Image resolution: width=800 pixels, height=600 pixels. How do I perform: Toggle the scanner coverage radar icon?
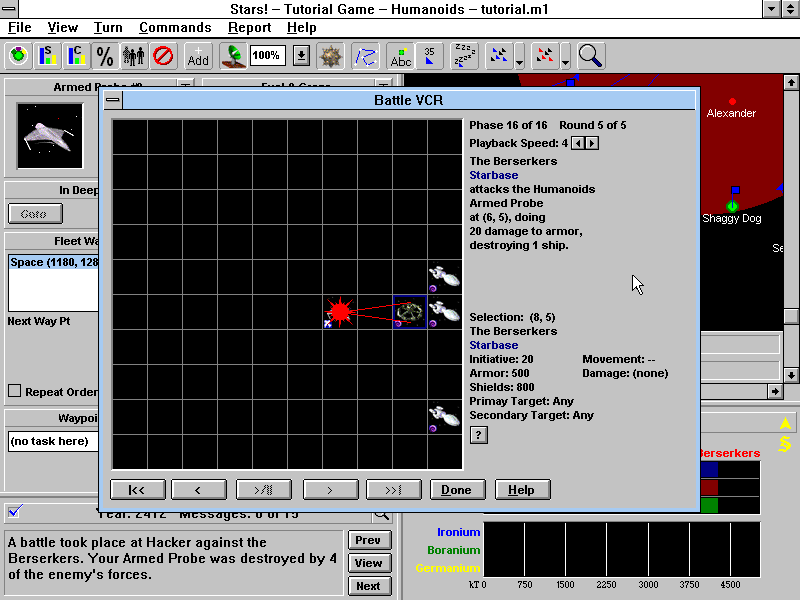click(x=233, y=56)
